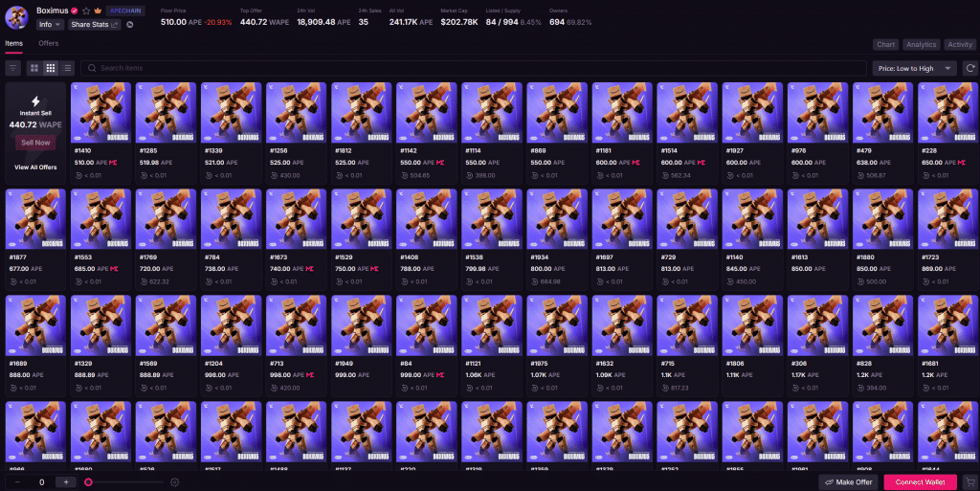The width and height of the screenshot is (980, 491).
Task: Click the orange crown badge next to Boximus
Action: [x=98, y=11]
